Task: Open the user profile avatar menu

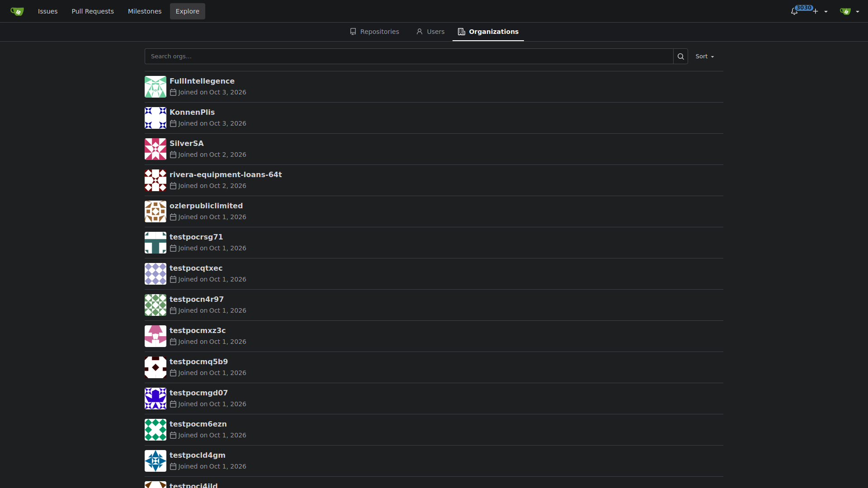Action: tap(849, 11)
